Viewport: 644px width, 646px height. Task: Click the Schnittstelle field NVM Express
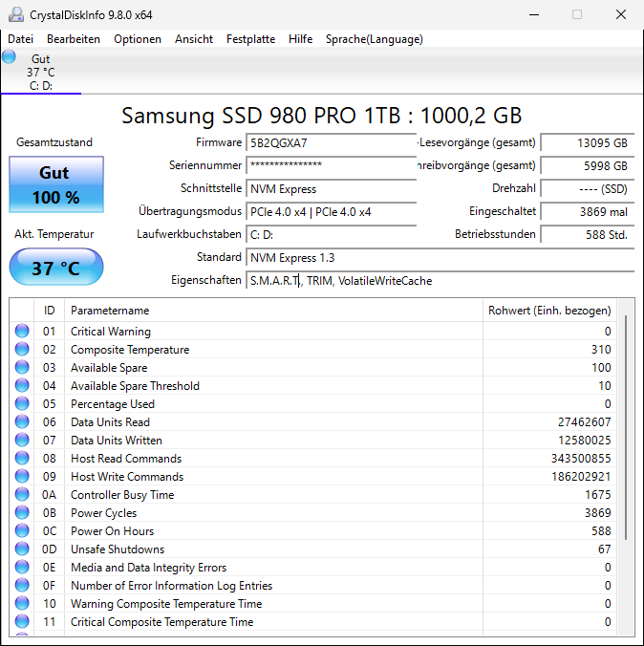click(331, 189)
